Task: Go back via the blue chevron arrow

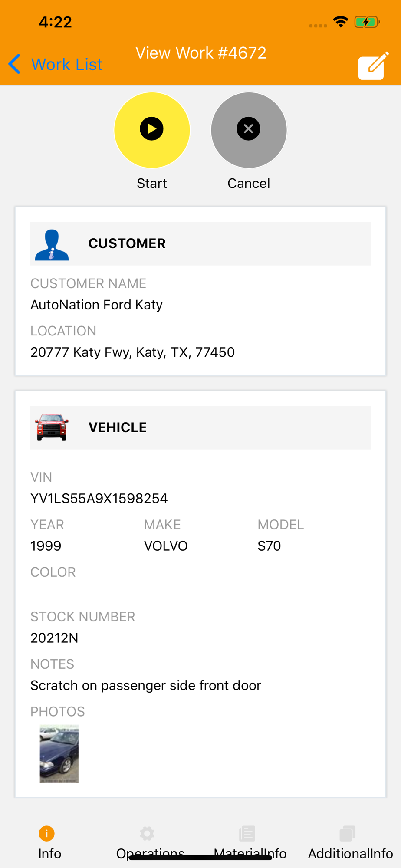Action: pyautogui.click(x=14, y=64)
